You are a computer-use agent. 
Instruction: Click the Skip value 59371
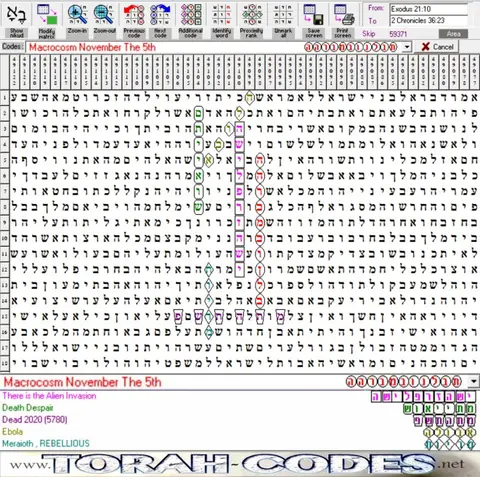tap(398, 34)
